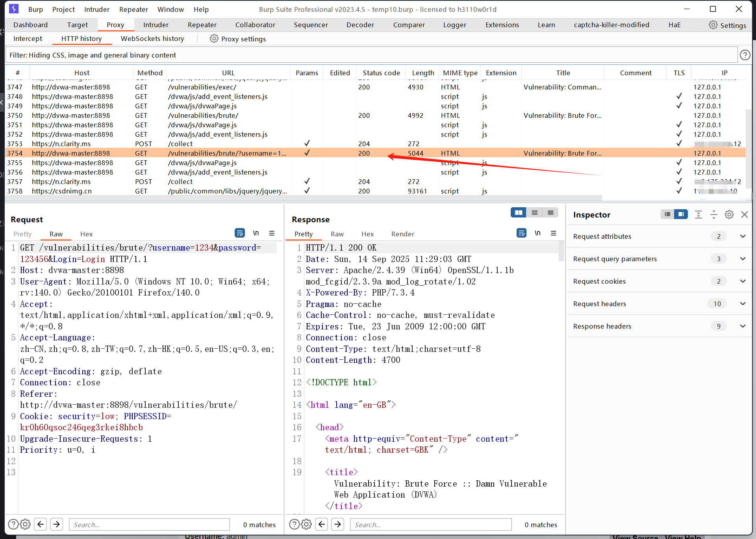756x539 pixels.
Task: Close the Inspector panel
Action: [x=744, y=214]
